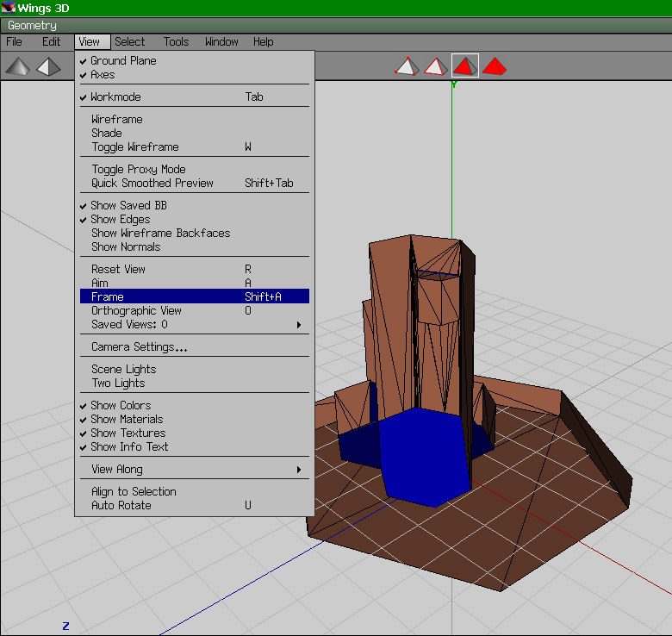Screen dimensions: 672x636
Task: Open the Tools menu
Action: pyautogui.click(x=176, y=41)
